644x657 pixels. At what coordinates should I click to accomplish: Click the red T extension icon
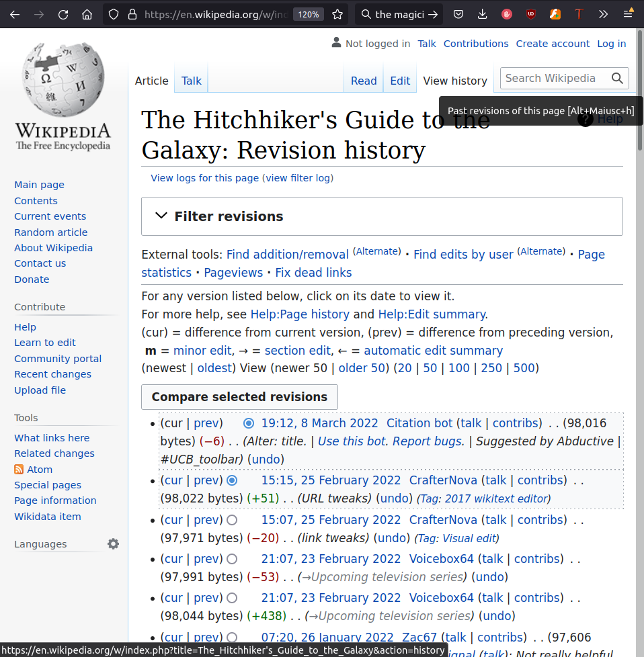click(579, 15)
